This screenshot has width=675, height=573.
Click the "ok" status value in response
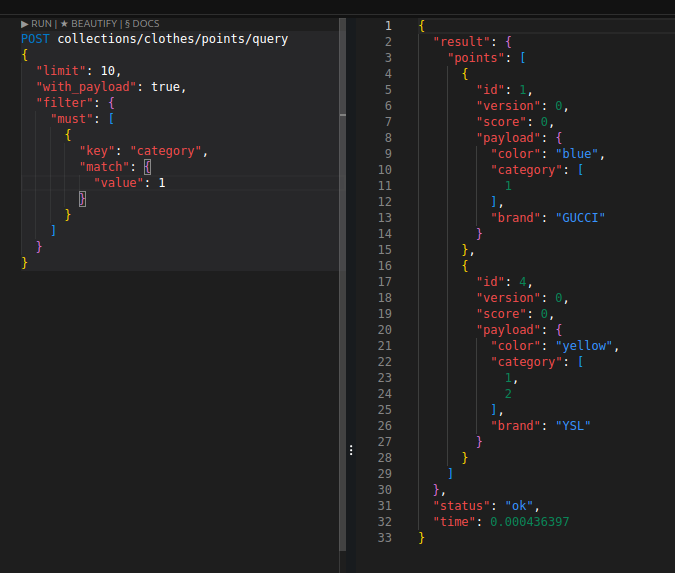click(x=521, y=506)
